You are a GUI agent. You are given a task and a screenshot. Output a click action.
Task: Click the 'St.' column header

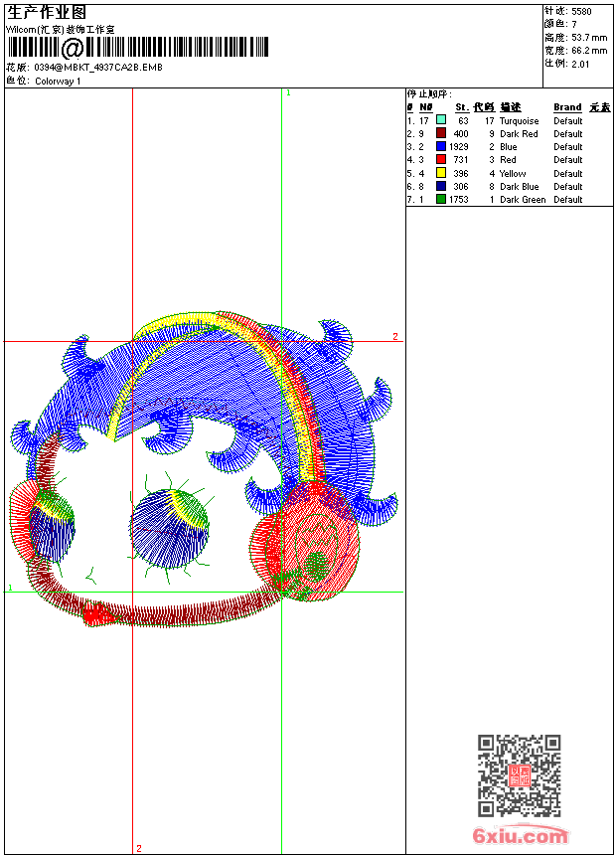pos(462,107)
